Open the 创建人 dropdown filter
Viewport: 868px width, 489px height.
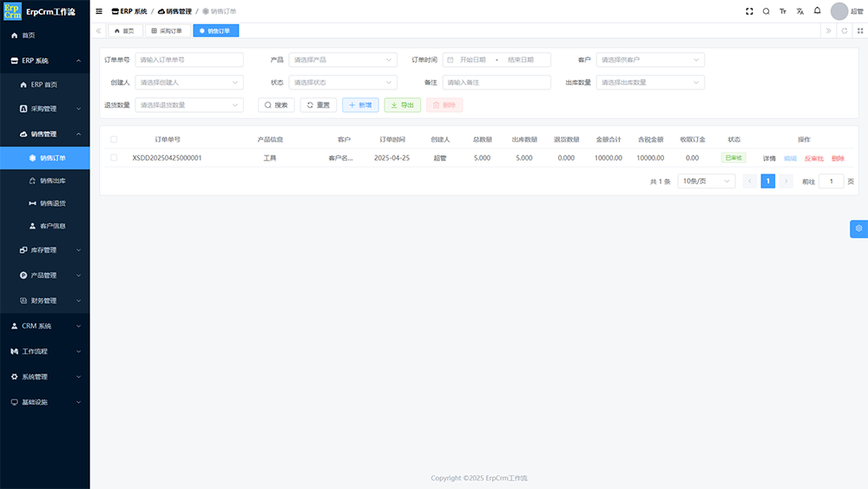[x=188, y=83]
